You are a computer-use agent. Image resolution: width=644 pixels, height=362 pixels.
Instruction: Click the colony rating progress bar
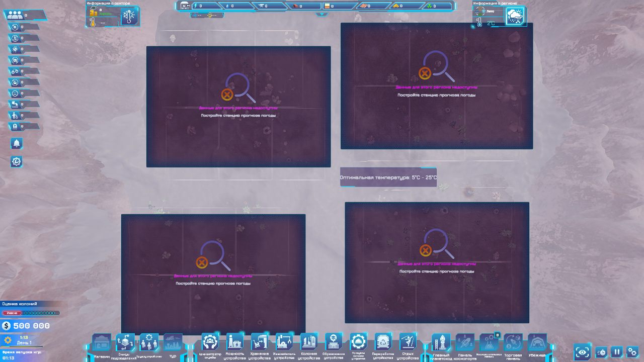31,313
